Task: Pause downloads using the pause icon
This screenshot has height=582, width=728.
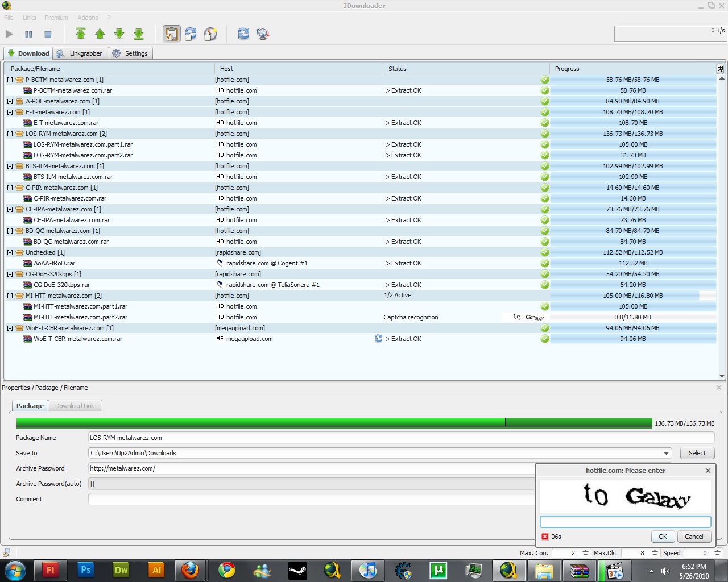Action: (x=28, y=34)
